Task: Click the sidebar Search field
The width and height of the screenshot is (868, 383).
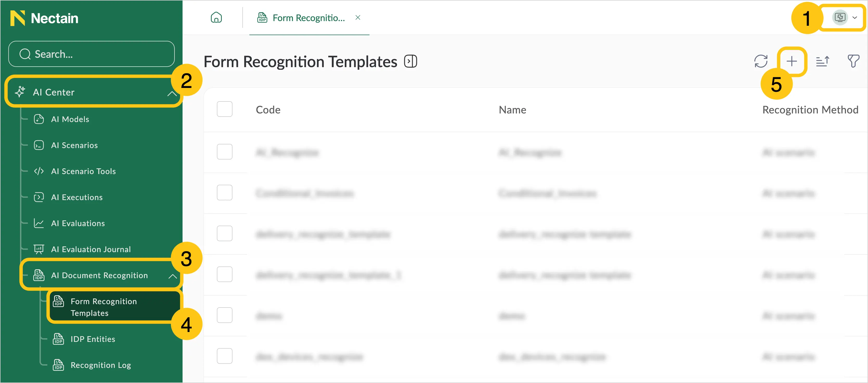Action: click(91, 54)
